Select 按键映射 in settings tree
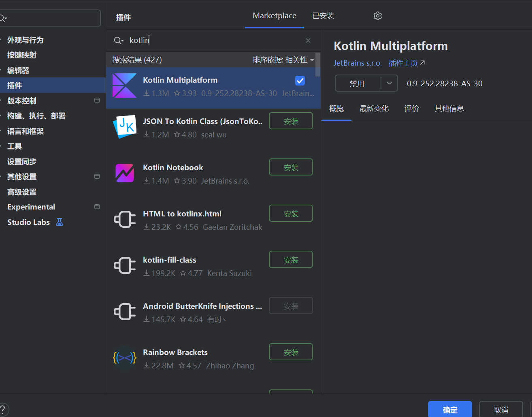This screenshot has height=417, width=532. pyautogui.click(x=22, y=55)
